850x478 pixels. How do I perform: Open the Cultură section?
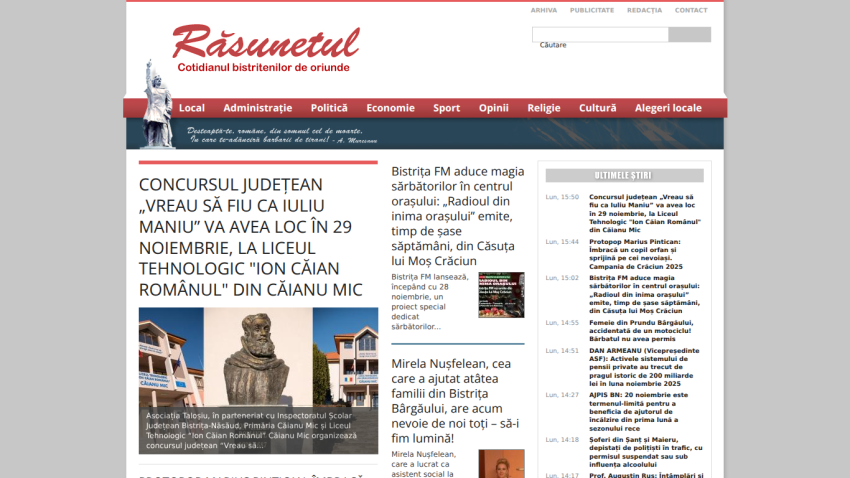[597, 108]
